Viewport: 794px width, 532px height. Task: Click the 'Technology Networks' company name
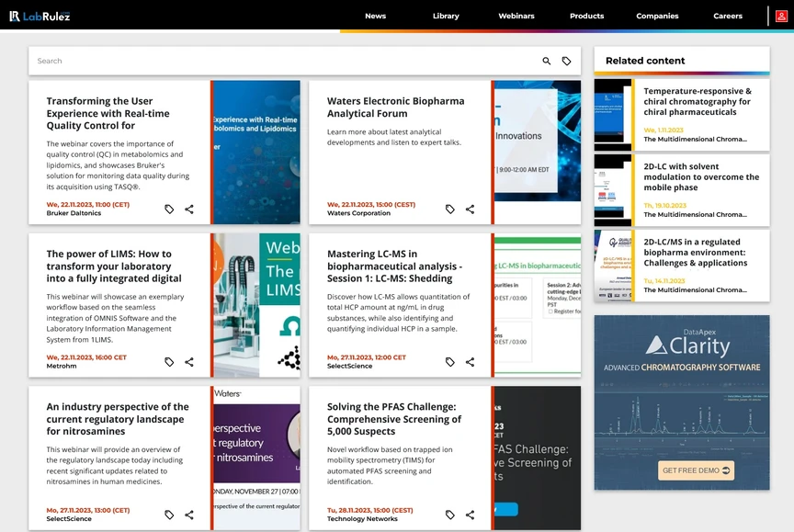click(x=362, y=519)
